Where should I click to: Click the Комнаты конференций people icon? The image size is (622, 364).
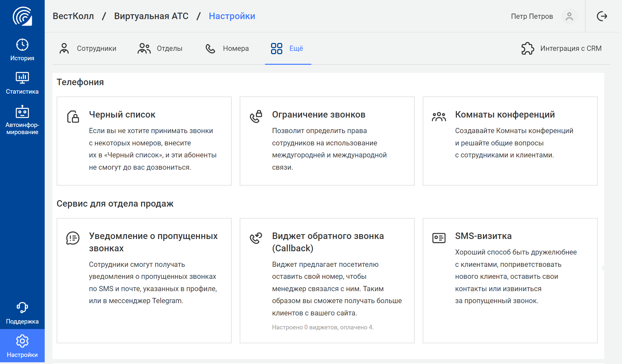(439, 117)
